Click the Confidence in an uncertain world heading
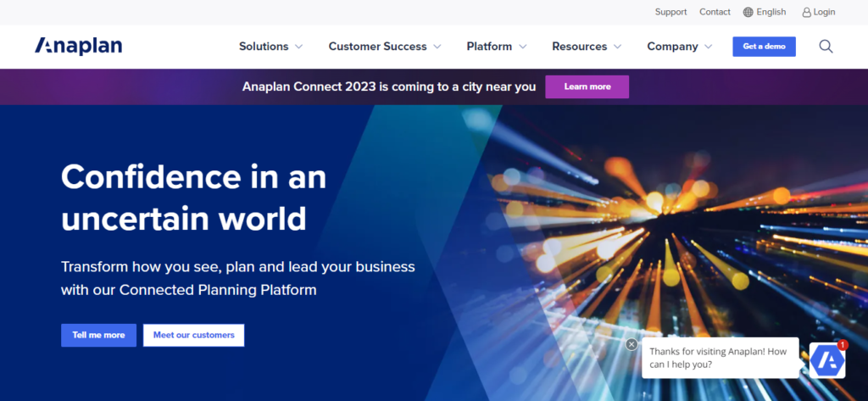This screenshot has width=868, height=401. pyautogui.click(x=194, y=198)
